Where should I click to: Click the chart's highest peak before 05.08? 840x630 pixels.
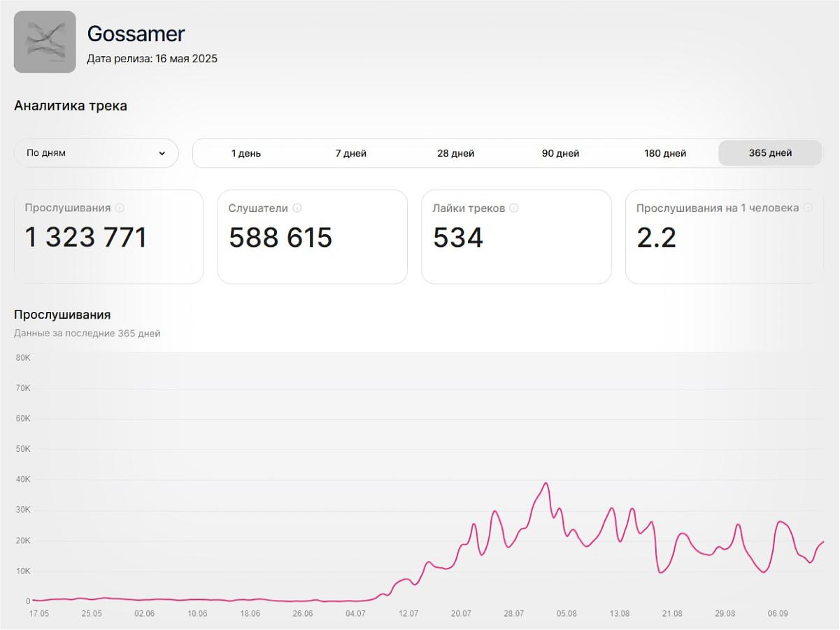tap(546, 483)
